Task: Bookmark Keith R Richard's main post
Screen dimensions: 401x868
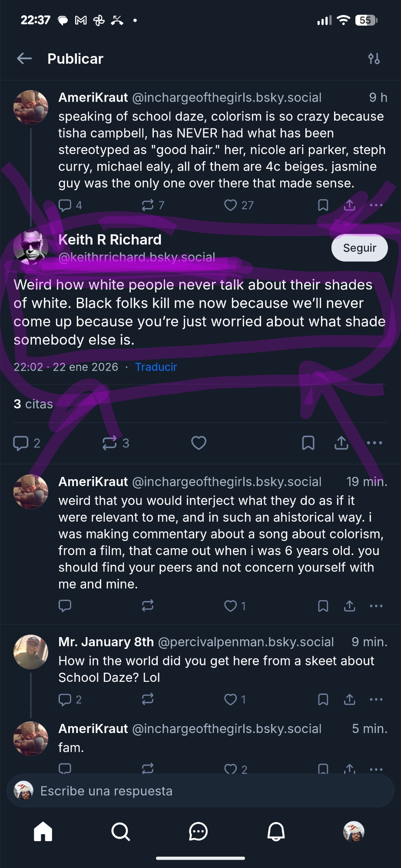Action: pyautogui.click(x=308, y=443)
